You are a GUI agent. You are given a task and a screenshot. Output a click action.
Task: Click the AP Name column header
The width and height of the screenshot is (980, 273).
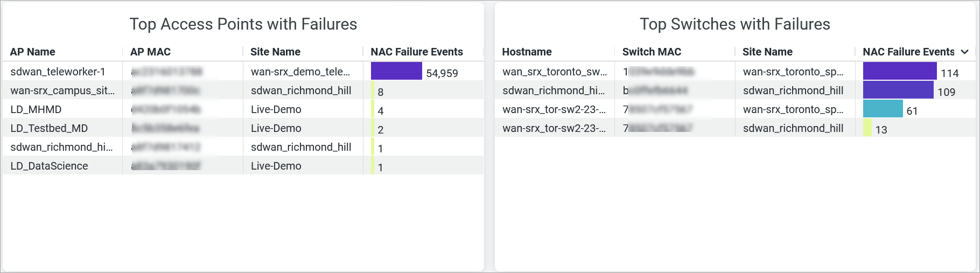coord(32,52)
